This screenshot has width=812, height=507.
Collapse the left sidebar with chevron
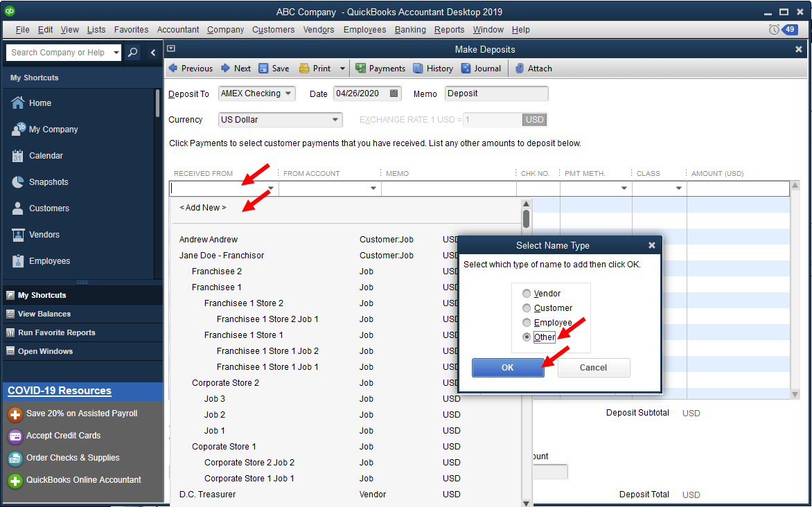coord(152,53)
